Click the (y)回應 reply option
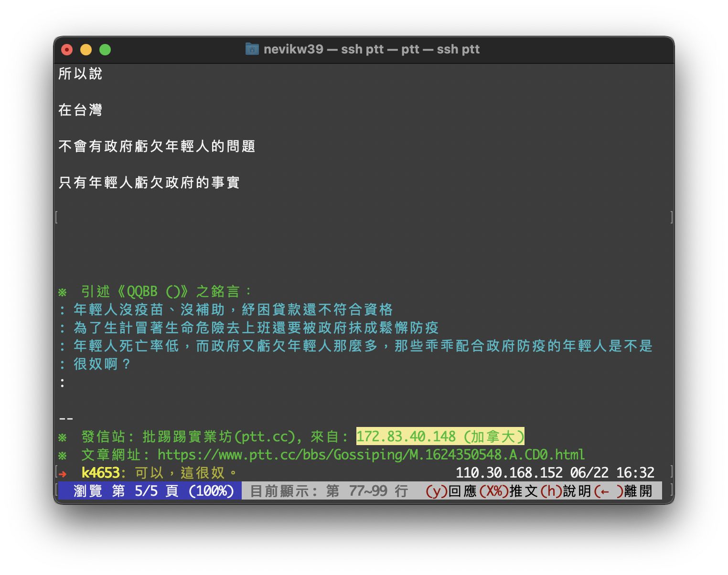The height and width of the screenshot is (575, 728). 451,491
